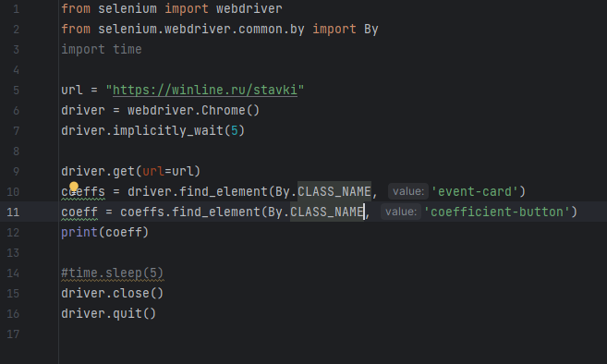Click webdriver.Chrome() call on line 6

pos(193,110)
